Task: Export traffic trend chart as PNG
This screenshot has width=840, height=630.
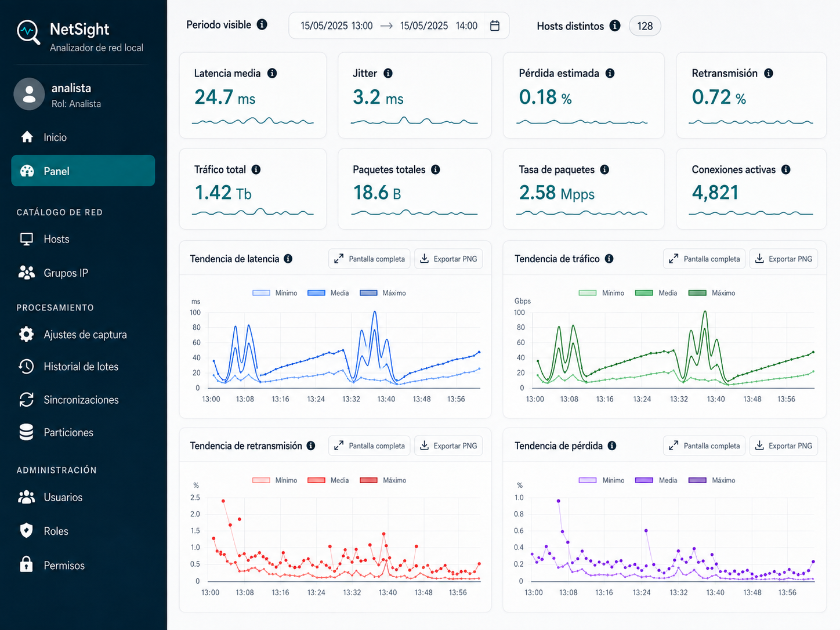Action: point(784,259)
